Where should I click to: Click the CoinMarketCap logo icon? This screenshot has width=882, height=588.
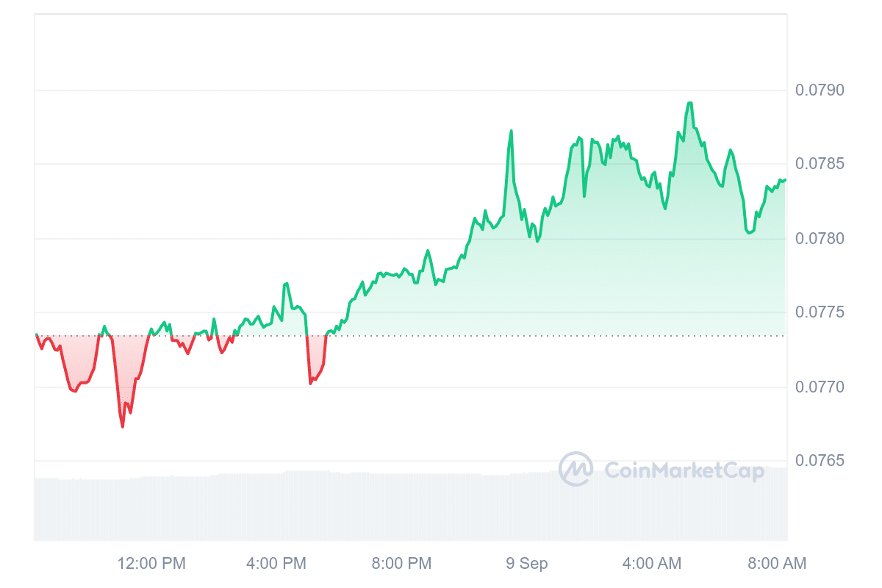pyautogui.click(x=576, y=469)
